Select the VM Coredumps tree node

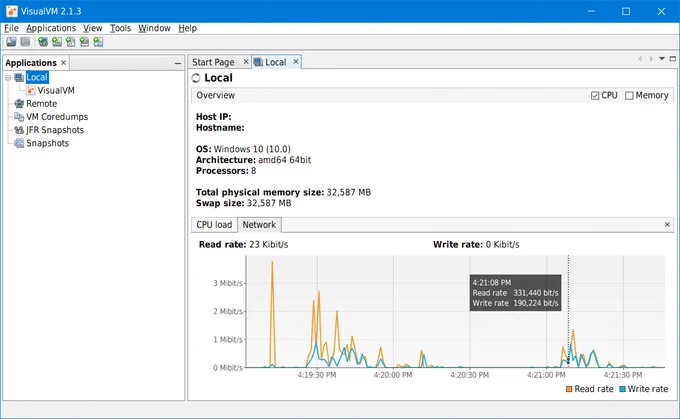(x=57, y=117)
